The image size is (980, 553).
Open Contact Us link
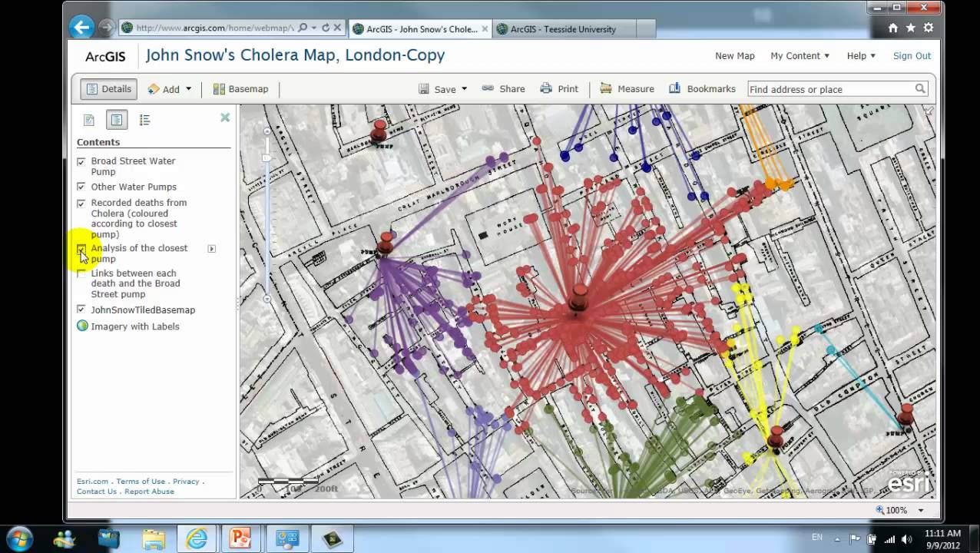pos(97,492)
